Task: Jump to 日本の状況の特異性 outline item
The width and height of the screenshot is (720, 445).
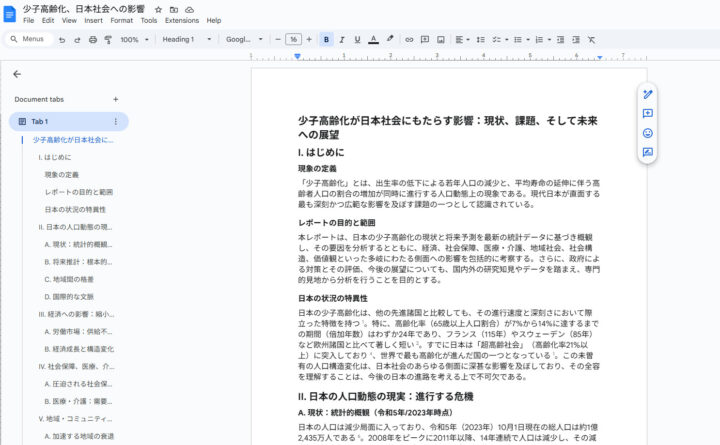Action: [75, 209]
